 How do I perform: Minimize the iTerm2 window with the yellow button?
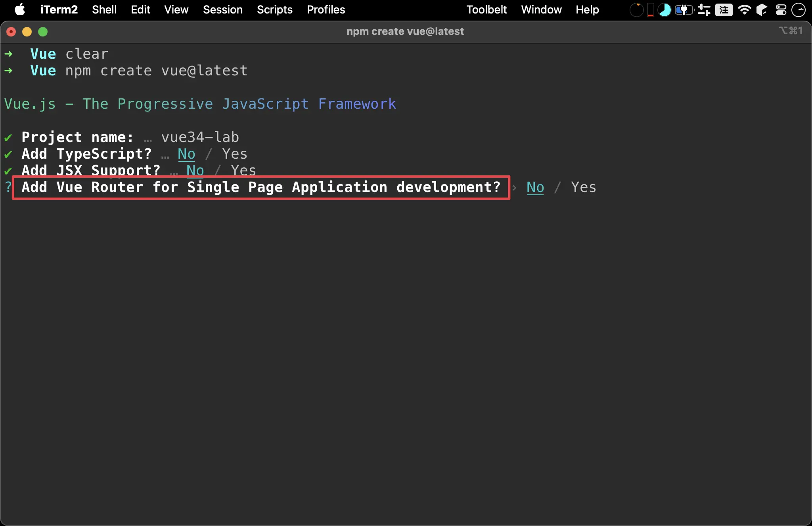27,32
